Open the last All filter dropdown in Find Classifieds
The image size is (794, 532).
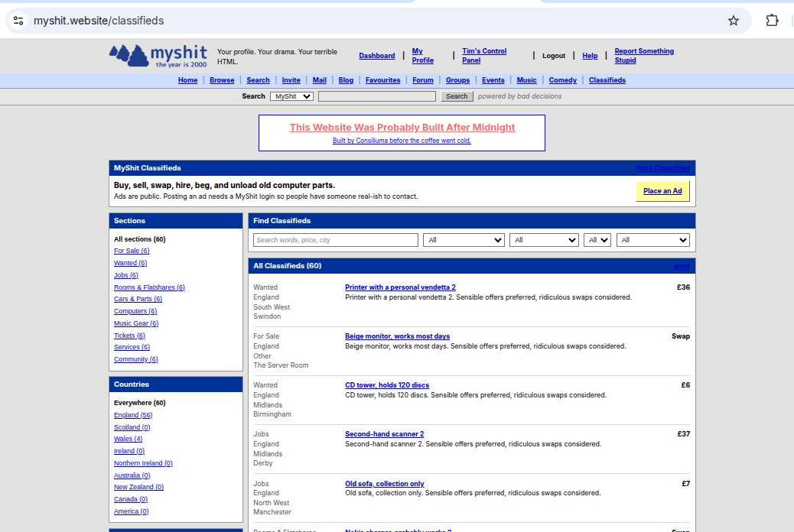[x=653, y=240]
